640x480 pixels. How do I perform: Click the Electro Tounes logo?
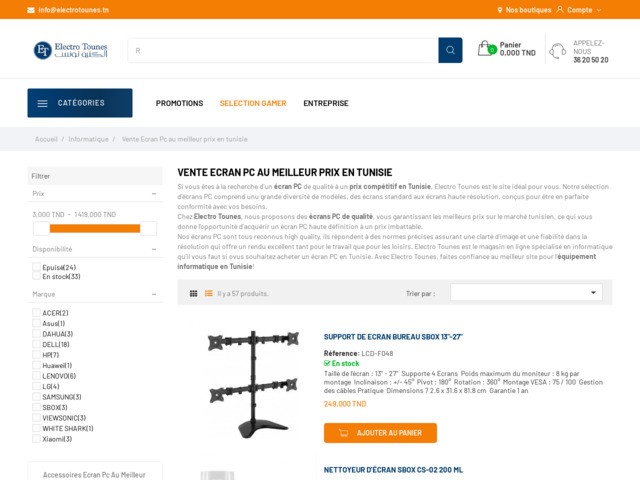(x=71, y=50)
